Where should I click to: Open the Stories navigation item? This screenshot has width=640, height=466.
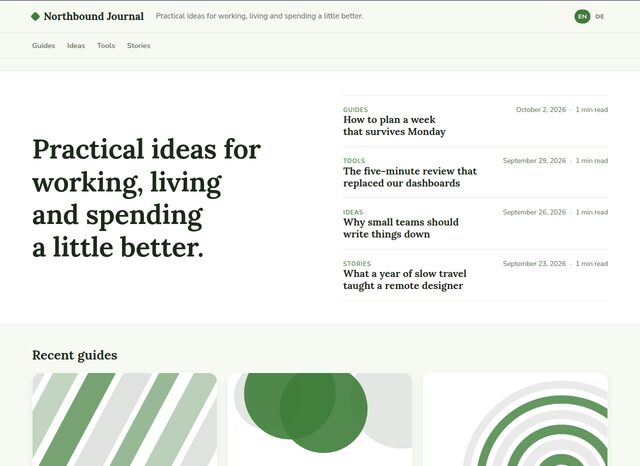(139, 46)
